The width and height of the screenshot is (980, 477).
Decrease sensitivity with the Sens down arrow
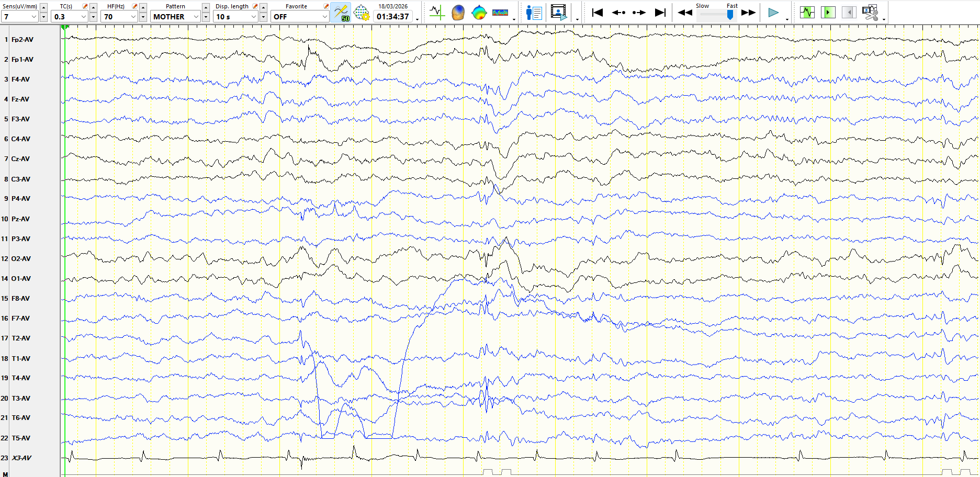[x=43, y=17]
